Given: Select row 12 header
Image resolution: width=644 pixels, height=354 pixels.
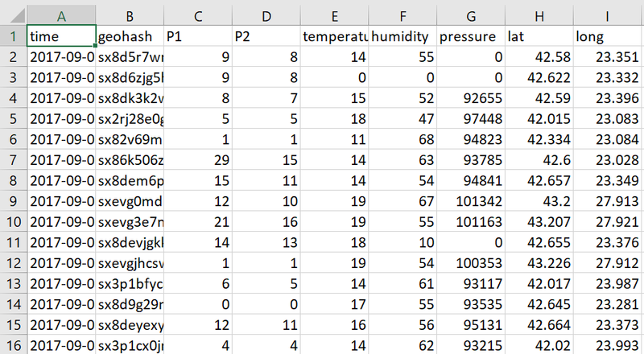Looking at the screenshot, I should click(13, 263).
